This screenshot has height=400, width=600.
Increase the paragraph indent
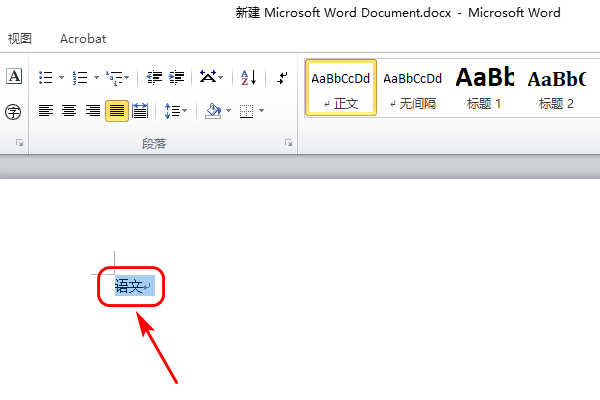point(176,78)
